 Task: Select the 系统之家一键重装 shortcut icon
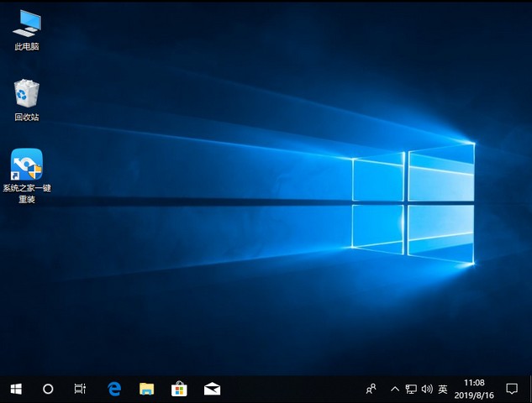click(26, 164)
